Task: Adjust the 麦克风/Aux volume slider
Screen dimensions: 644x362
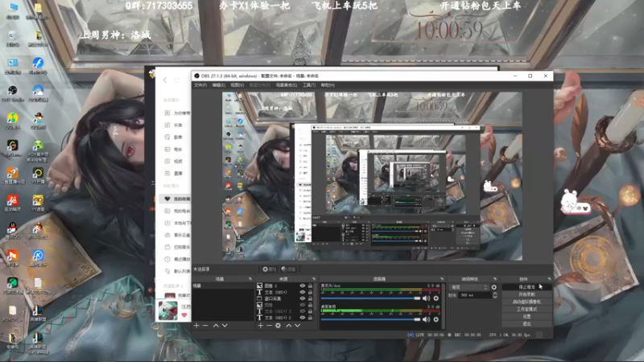Action: 371,298
